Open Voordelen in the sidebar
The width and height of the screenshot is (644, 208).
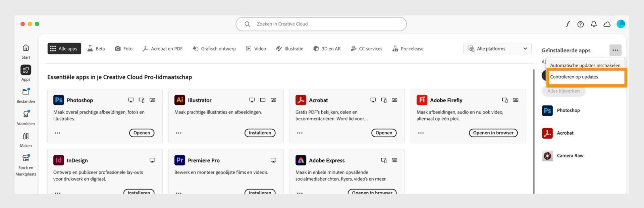(x=26, y=118)
